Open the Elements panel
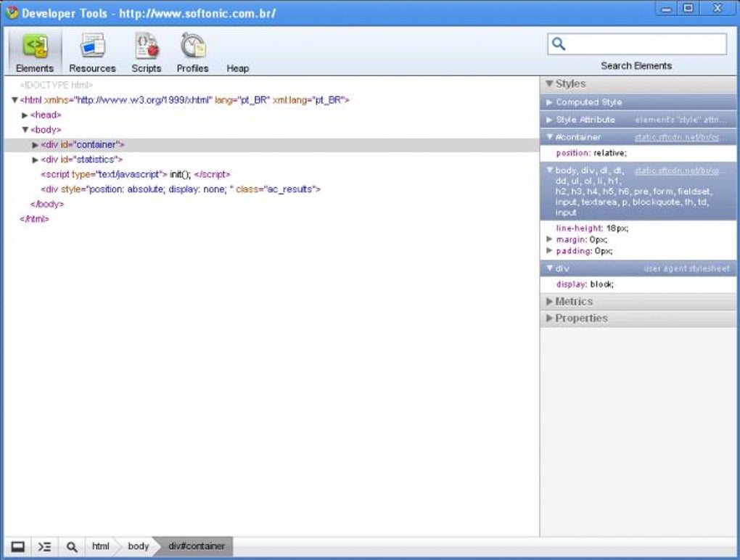Screen dimensions: 740x560 pos(34,52)
